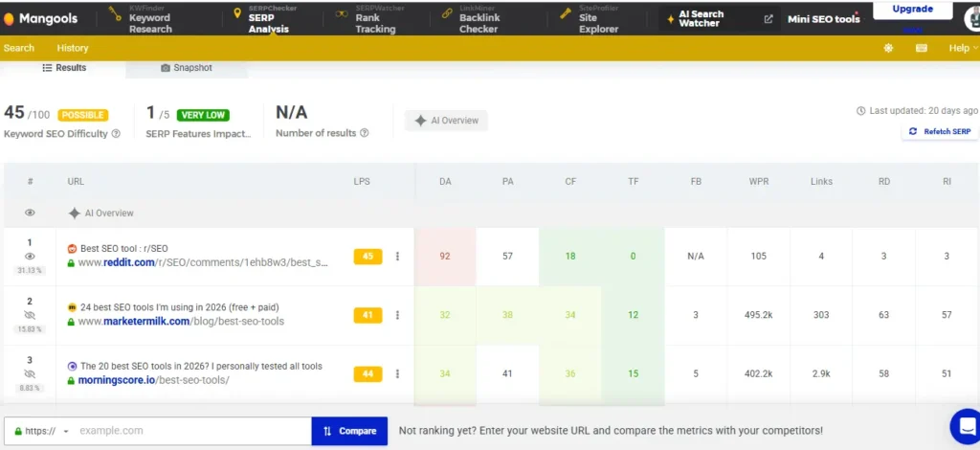
Task: Sort by the TF column header
Action: tap(634, 181)
